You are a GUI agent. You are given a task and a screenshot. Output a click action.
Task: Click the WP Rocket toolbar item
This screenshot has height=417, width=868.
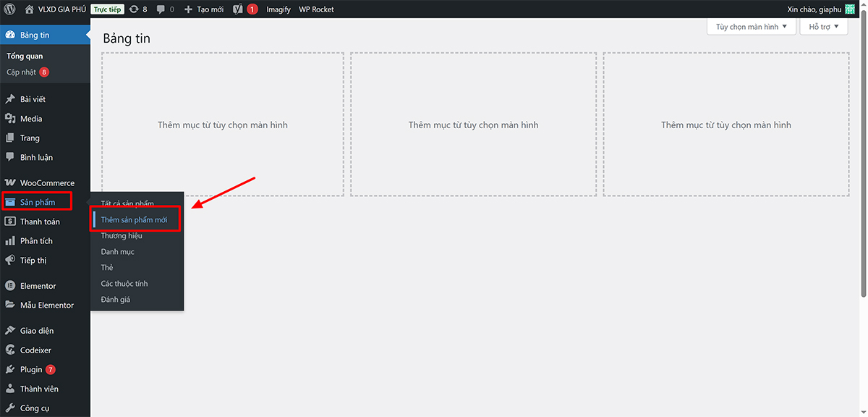point(316,9)
